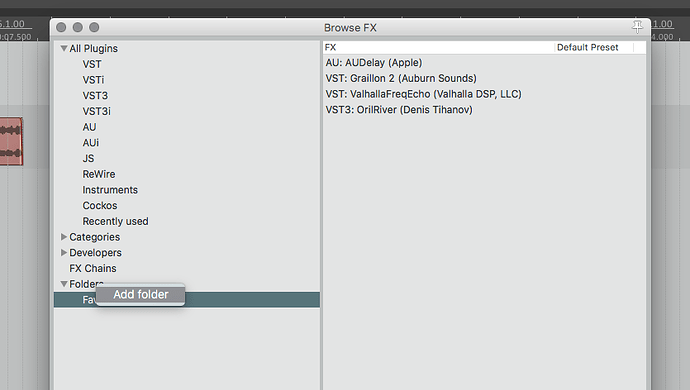The width and height of the screenshot is (690, 390).
Task: Collapse the Folders group
Action: point(64,284)
